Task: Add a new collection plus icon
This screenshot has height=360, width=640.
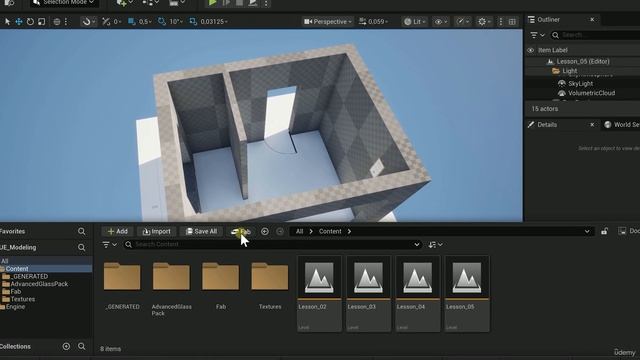Action: [66, 347]
